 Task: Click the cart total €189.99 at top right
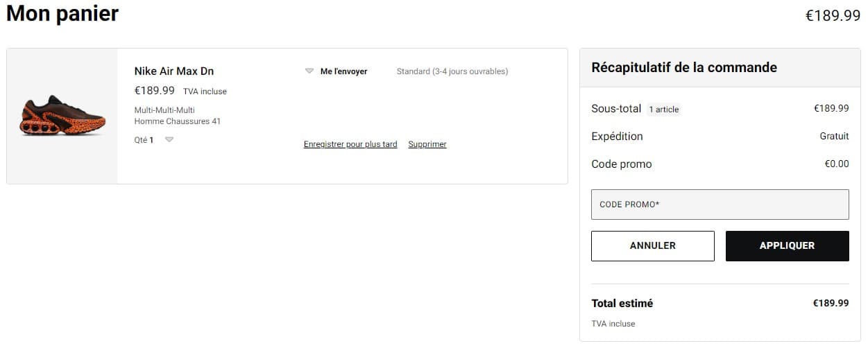point(833,15)
